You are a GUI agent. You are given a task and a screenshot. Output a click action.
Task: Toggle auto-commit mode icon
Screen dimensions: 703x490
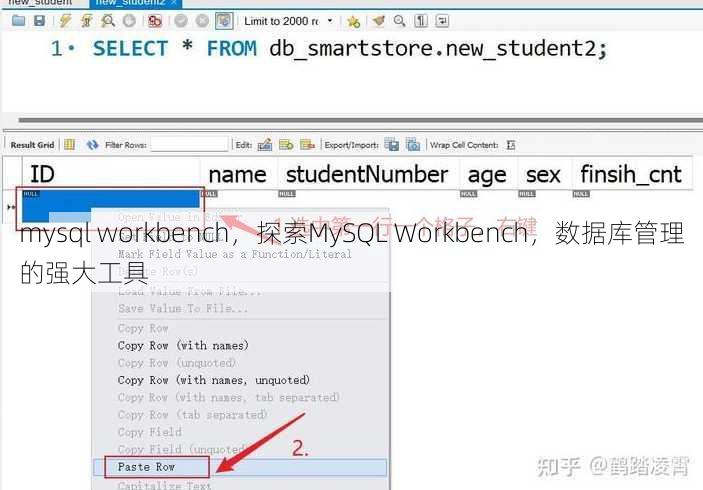[224, 21]
